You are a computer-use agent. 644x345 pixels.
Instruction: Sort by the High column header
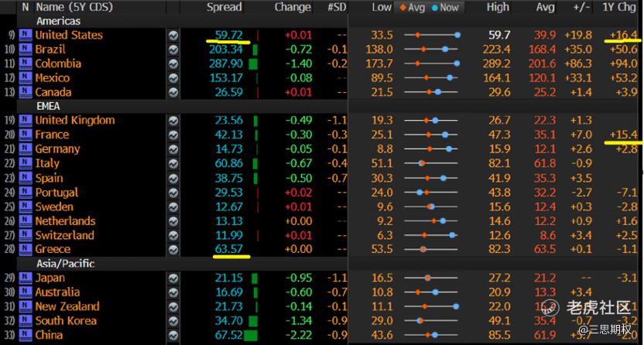tap(498, 7)
